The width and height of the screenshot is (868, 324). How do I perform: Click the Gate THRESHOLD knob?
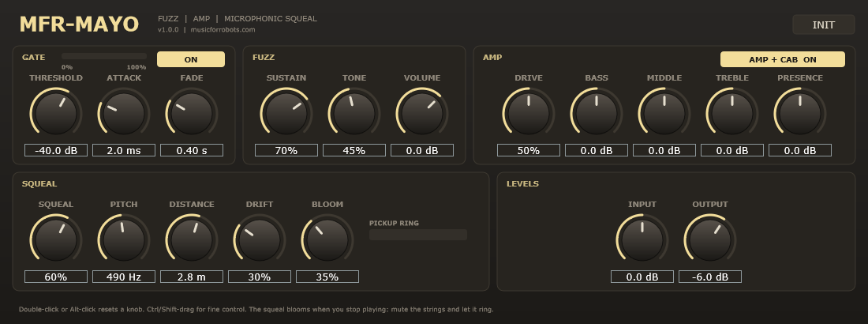(x=56, y=113)
